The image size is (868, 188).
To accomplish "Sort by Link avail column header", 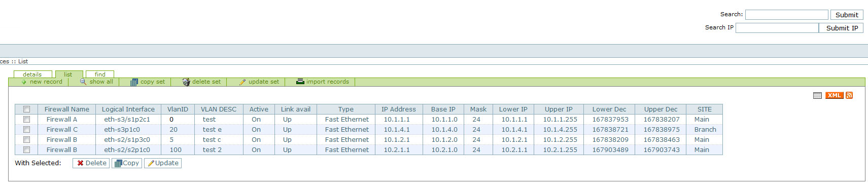I will pos(296,109).
